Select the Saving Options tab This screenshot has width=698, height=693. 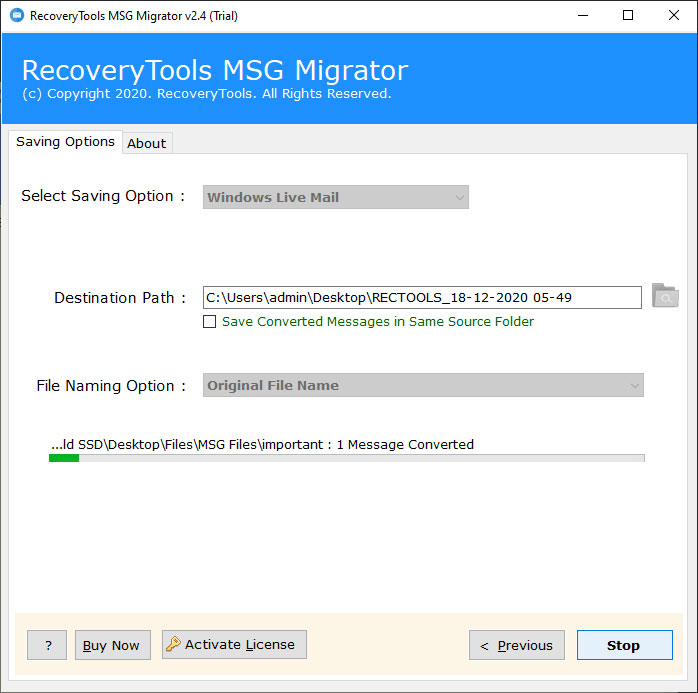65,142
